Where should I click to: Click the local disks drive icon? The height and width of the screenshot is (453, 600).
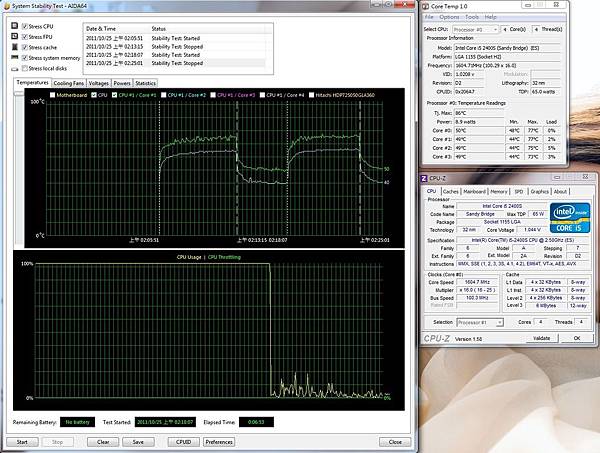click(x=15, y=69)
